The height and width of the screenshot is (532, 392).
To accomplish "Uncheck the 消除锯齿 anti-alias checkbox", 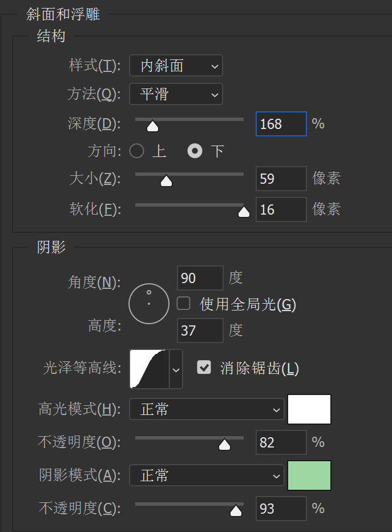I will [x=204, y=368].
